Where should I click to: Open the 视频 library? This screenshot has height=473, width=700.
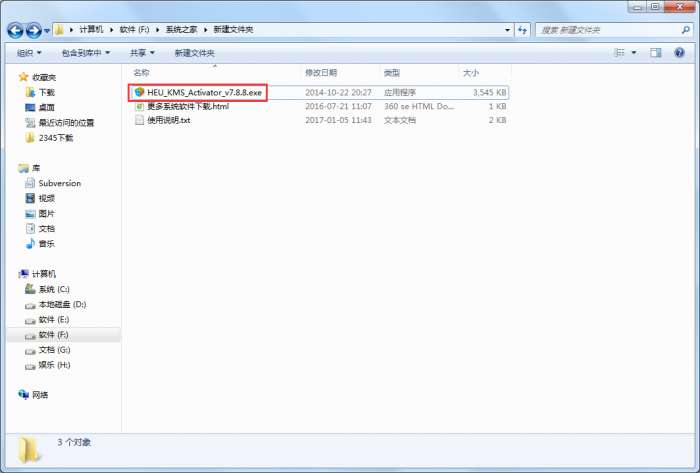(x=46, y=199)
